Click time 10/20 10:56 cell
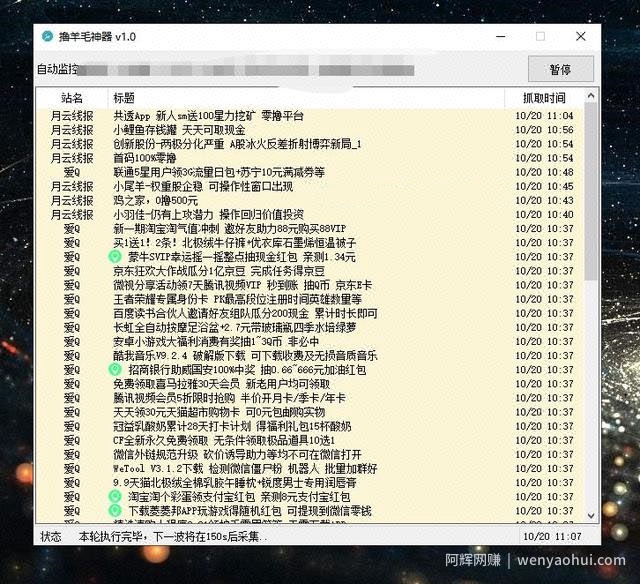This screenshot has height=584, width=640. point(544,130)
